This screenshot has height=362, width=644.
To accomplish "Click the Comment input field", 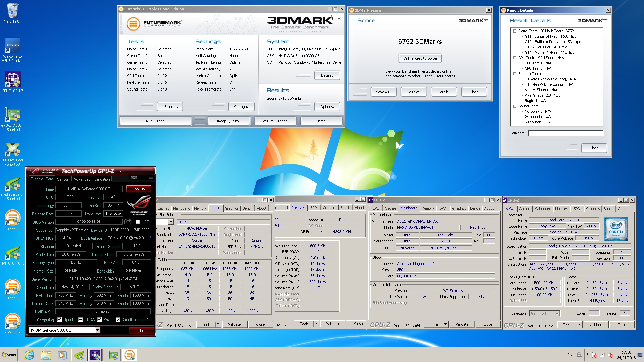I will click(x=566, y=133).
